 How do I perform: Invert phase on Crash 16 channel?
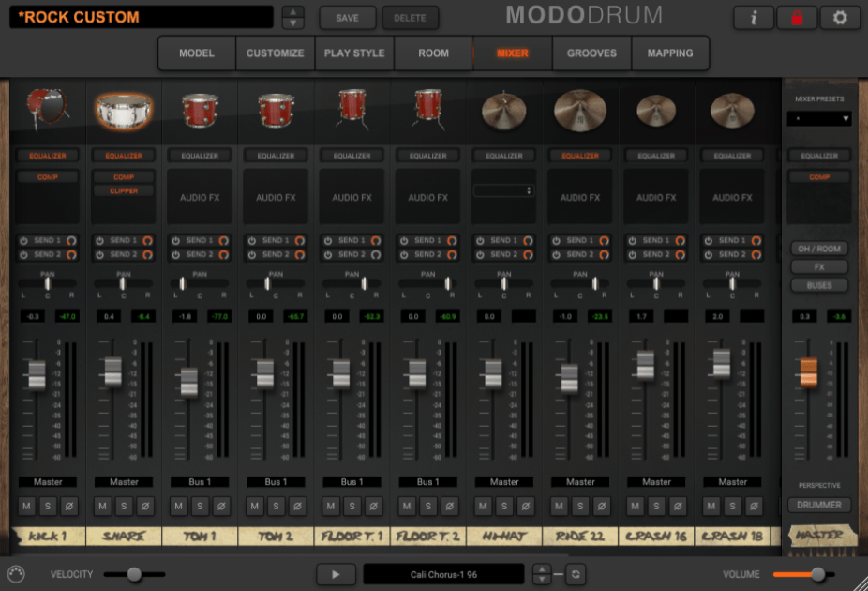click(x=678, y=506)
